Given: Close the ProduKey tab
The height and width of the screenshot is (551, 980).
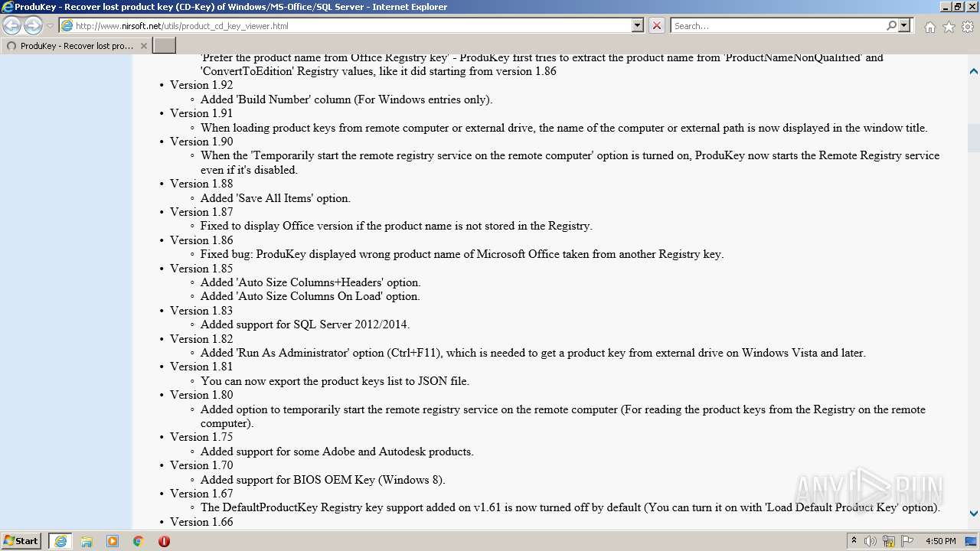Looking at the screenshot, I should click(x=143, y=46).
